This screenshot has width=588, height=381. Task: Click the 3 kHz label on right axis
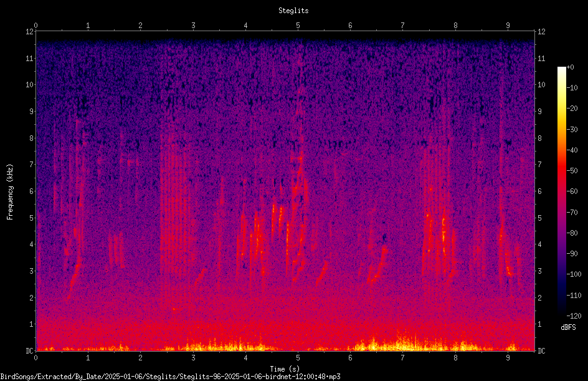point(539,271)
